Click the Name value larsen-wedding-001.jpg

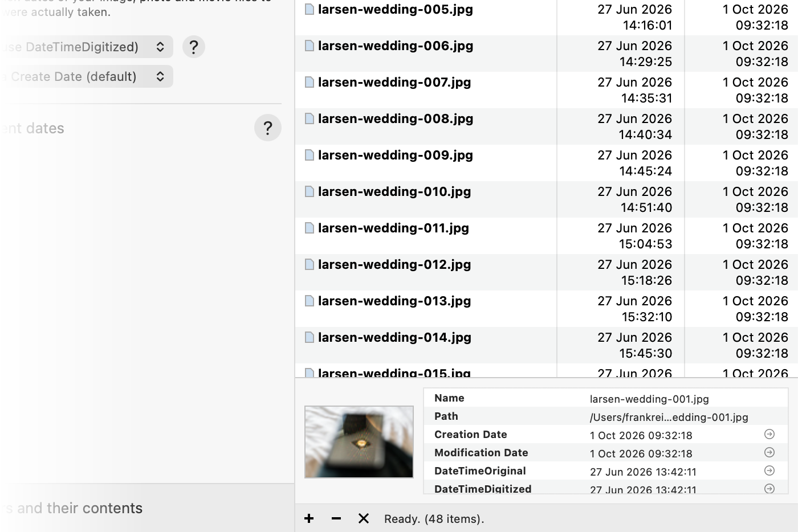click(x=649, y=399)
